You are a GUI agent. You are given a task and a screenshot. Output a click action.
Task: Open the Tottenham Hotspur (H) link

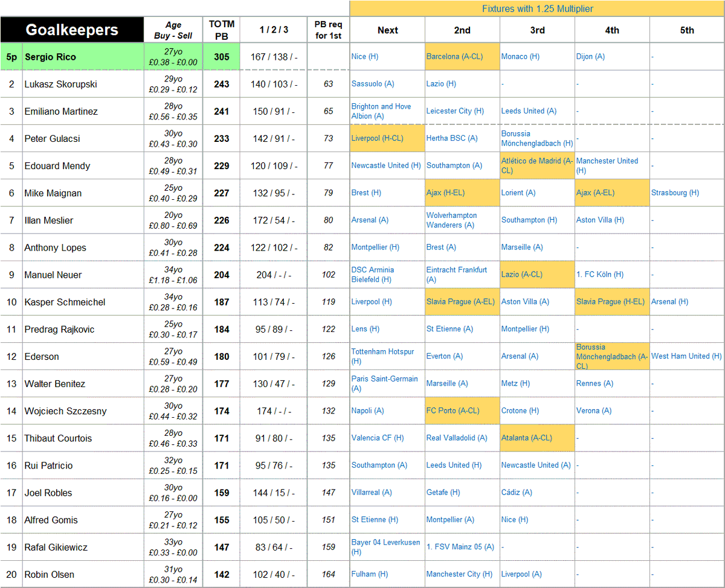pos(382,356)
